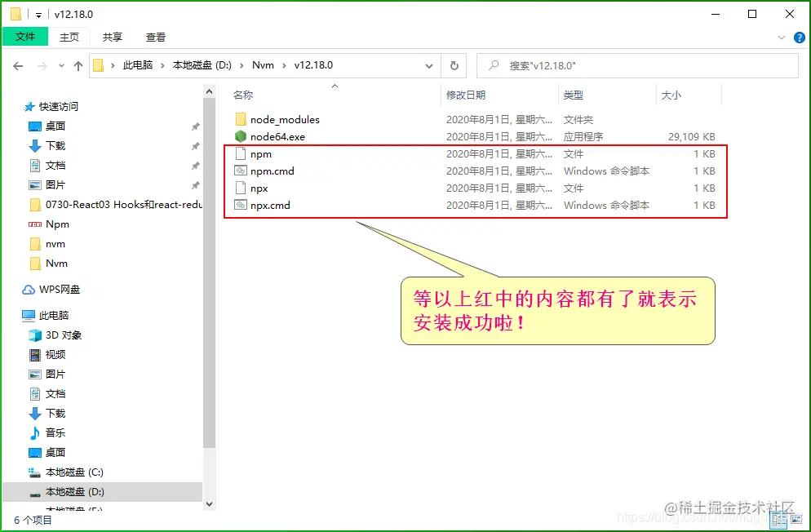Select the npx.cmd script icon
Viewport: 811px width, 532px height.
tap(241, 206)
